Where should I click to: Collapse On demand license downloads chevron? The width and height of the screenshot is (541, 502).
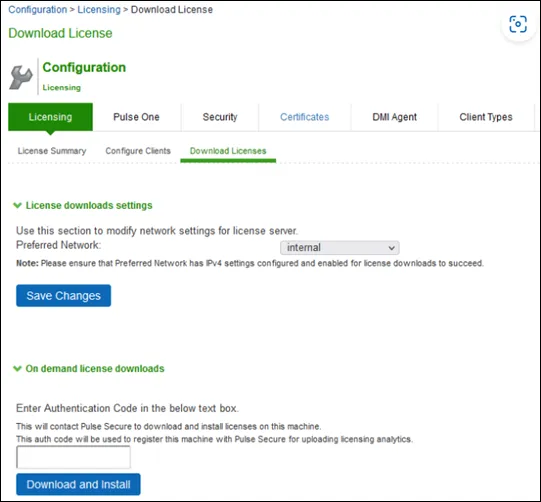[17, 368]
